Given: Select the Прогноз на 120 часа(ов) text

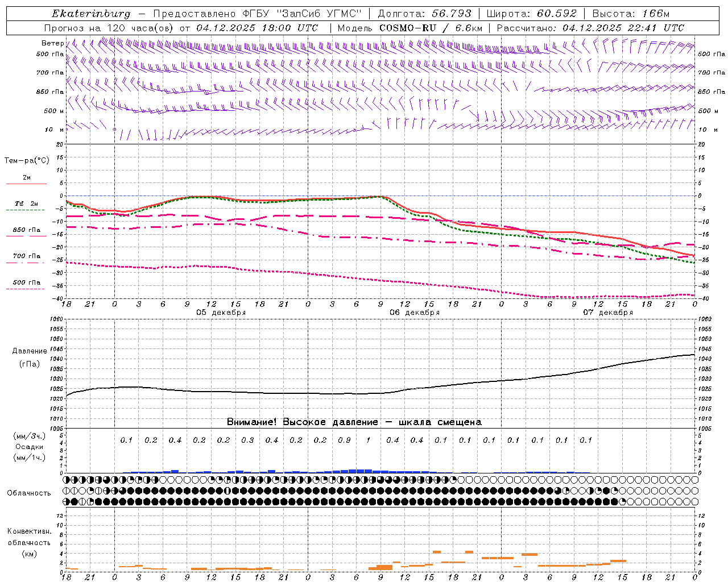Looking at the screenshot, I should coord(110,28).
